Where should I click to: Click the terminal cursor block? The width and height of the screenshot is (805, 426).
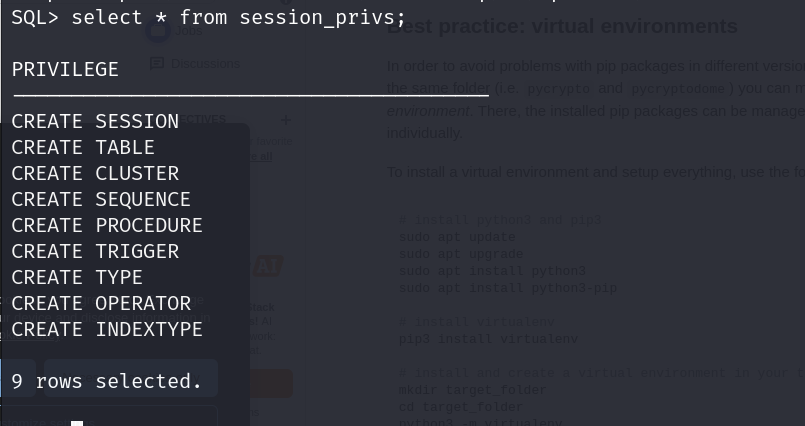[77, 423]
